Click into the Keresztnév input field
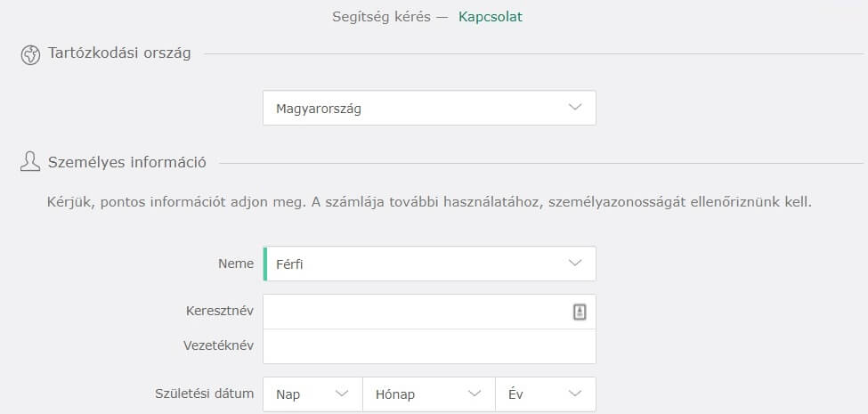 430,312
